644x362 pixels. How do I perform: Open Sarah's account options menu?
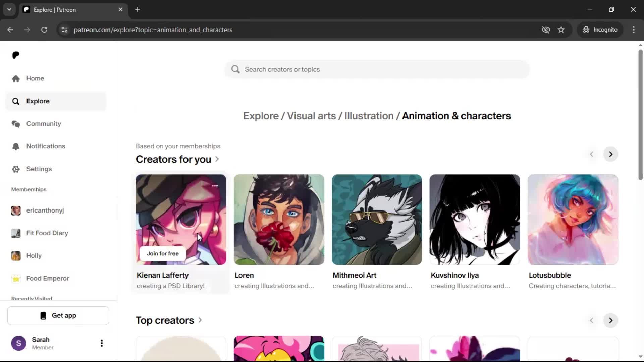tap(102, 343)
